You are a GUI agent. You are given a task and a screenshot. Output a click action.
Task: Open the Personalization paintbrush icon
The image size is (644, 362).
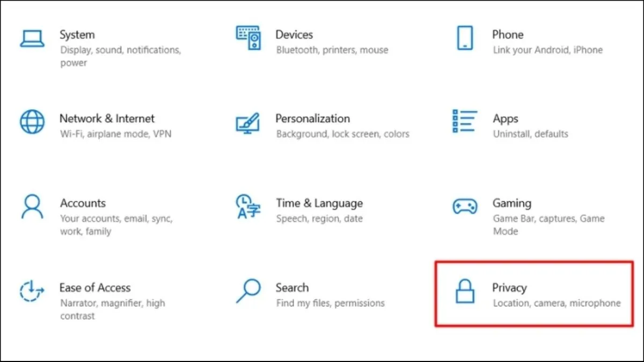(x=248, y=123)
